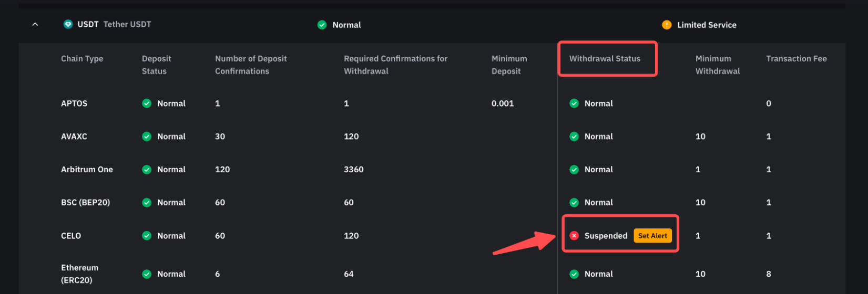Click the orange Limited Service warning icon
Image resolution: width=868 pixels, height=294 pixels.
[x=667, y=25]
